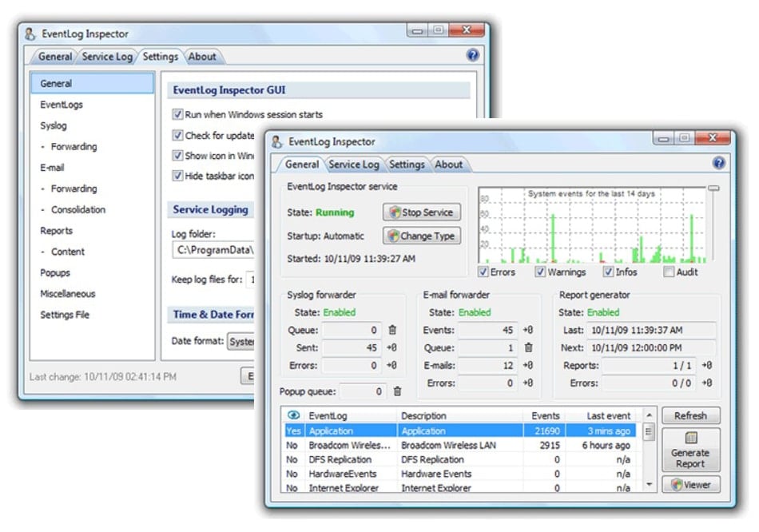Image resolution: width=759 pixels, height=532 pixels.
Task: Toggle Hide taskbar icon checkbox
Action: (177, 176)
